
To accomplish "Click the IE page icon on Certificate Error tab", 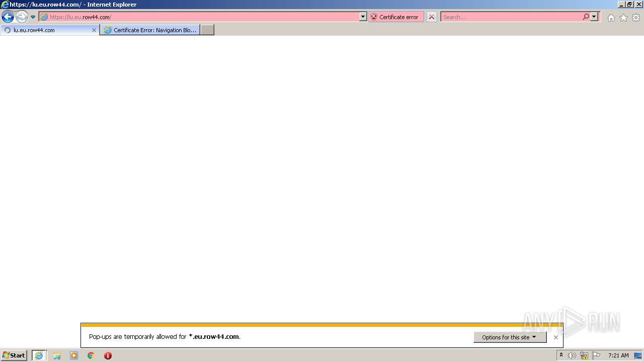I will [x=108, y=30].
